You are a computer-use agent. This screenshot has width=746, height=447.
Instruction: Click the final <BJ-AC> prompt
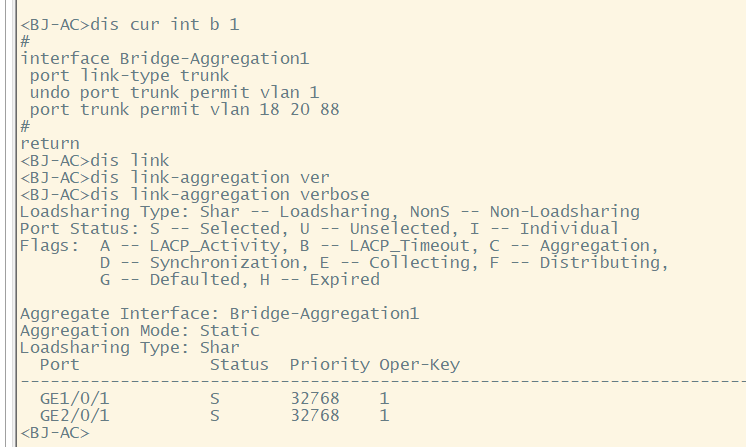55,433
